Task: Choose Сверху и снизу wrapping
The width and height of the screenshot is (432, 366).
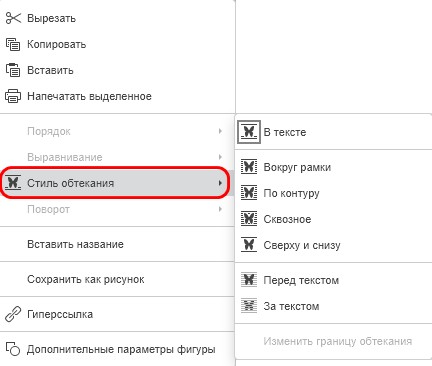Action: (x=333, y=245)
